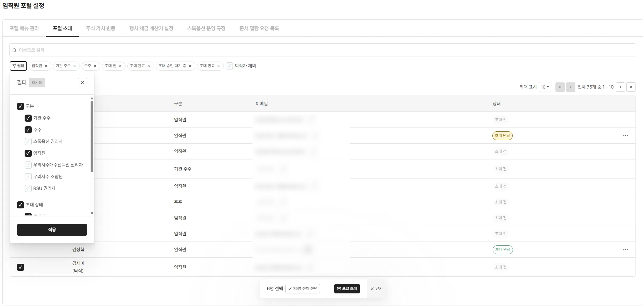Switch to the 스톡옵션 운영 규정 tab
This screenshot has width=644, height=306.
[206, 28]
